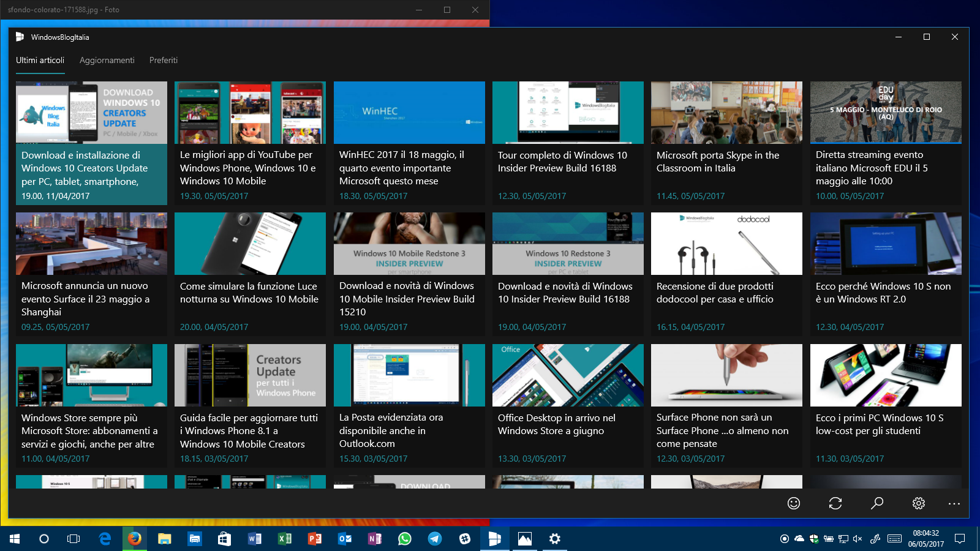Screen dimensions: 980x551
Task: Click the Luce notturna phone thumbnail
Action: click(250, 244)
